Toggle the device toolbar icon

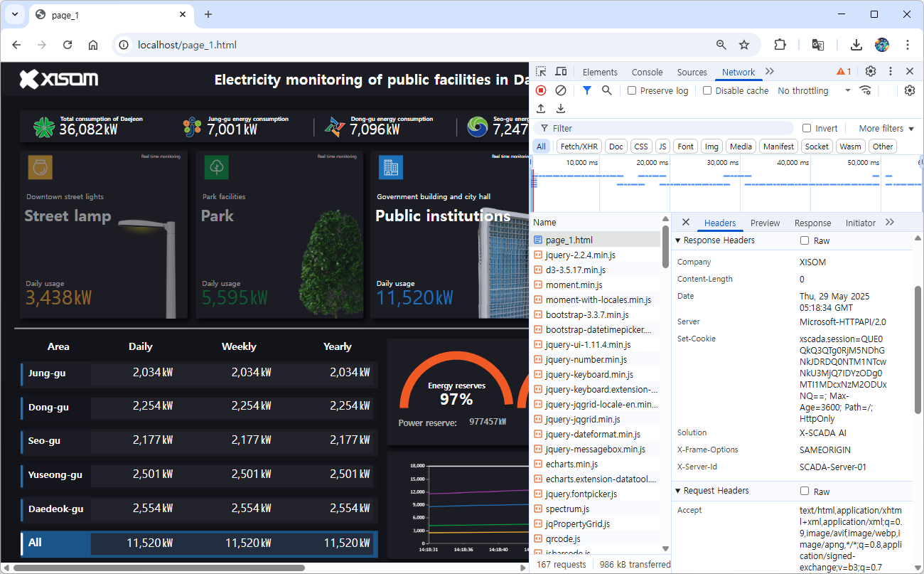(x=561, y=72)
